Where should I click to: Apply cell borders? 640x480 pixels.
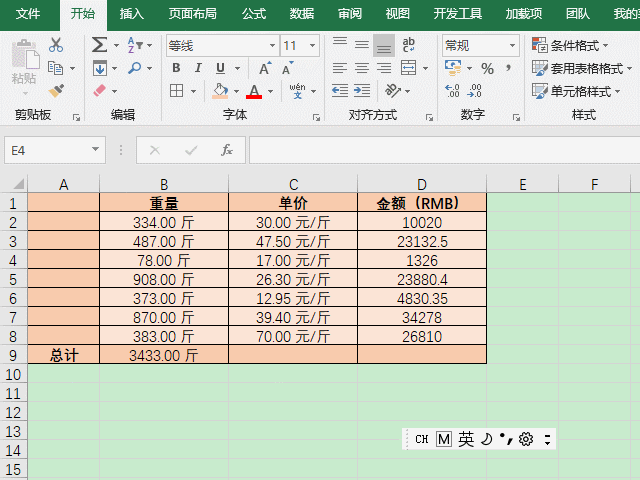(x=176, y=91)
